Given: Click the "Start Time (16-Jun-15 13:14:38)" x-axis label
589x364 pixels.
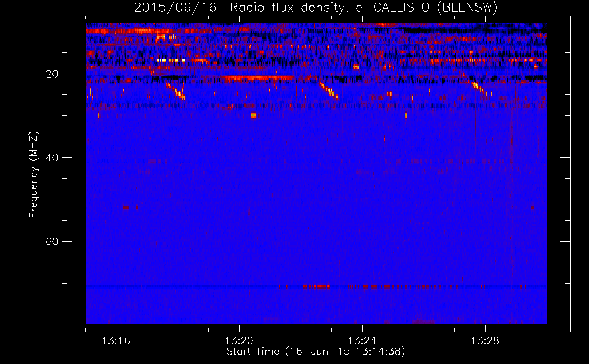Looking at the screenshot, I should tap(316, 352).
